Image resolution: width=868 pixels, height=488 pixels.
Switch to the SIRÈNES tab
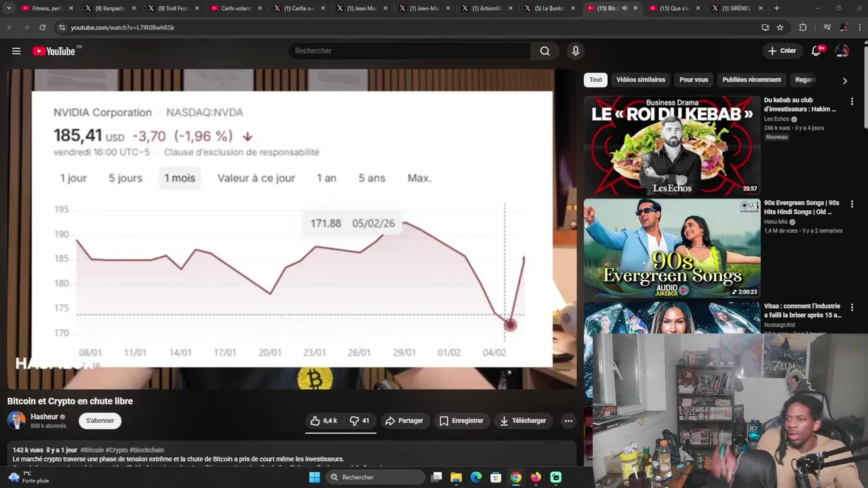coord(736,8)
